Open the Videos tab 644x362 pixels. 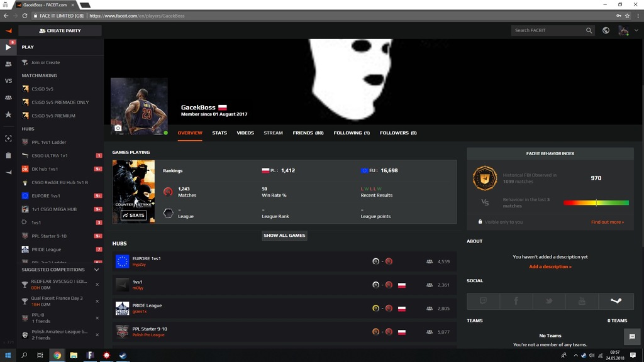245,133
